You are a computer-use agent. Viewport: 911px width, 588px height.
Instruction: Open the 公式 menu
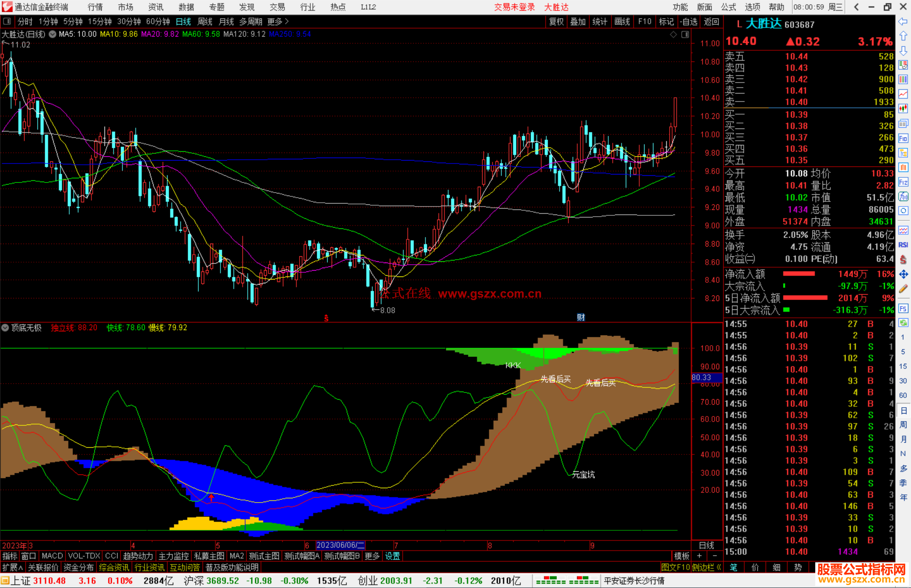click(x=728, y=7)
